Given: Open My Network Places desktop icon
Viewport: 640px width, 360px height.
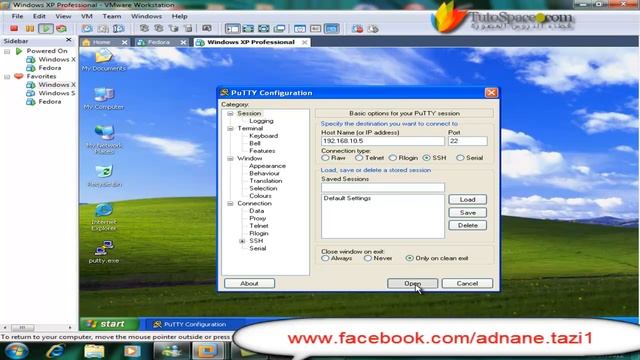Looking at the screenshot, I should (104, 139).
